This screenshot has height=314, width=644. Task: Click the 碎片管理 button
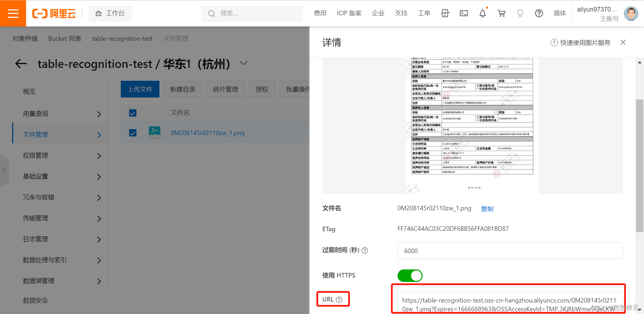(x=226, y=89)
